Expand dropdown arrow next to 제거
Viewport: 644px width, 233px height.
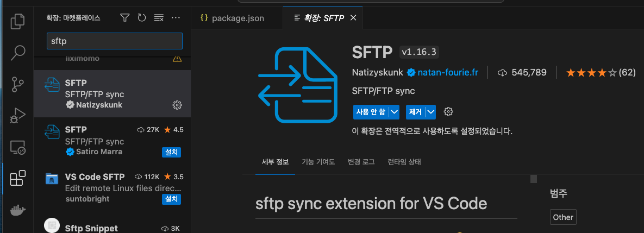pyautogui.click(x=430, y=111)
